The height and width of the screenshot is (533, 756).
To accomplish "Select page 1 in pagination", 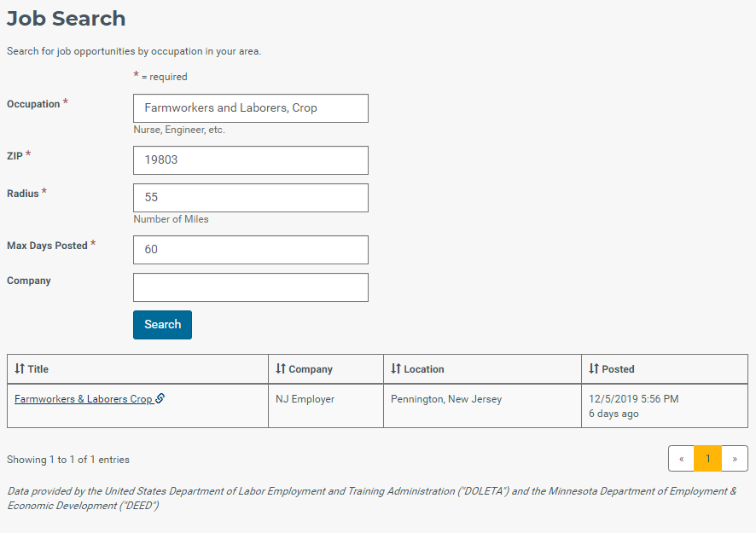I will coord(707,459).
